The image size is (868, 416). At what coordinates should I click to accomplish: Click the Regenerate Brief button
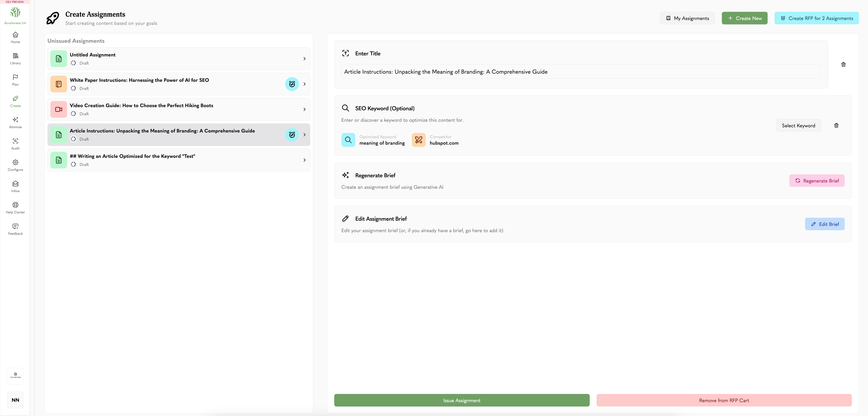coord(817,181)
